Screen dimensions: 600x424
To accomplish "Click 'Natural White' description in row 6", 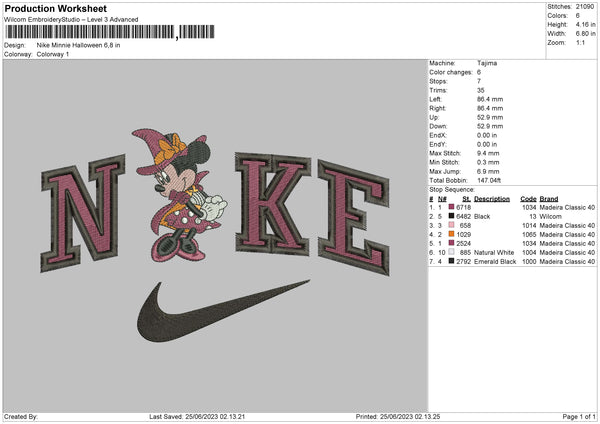I will point(494,252).
